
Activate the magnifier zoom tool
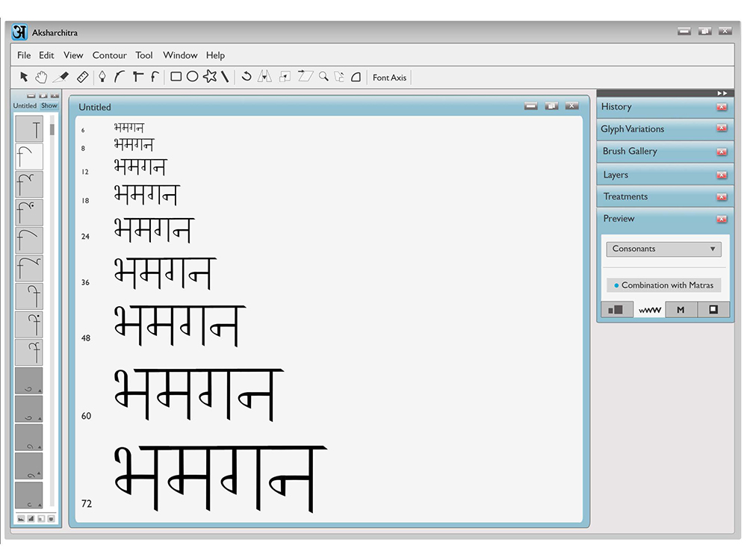[x=324, y=77]
